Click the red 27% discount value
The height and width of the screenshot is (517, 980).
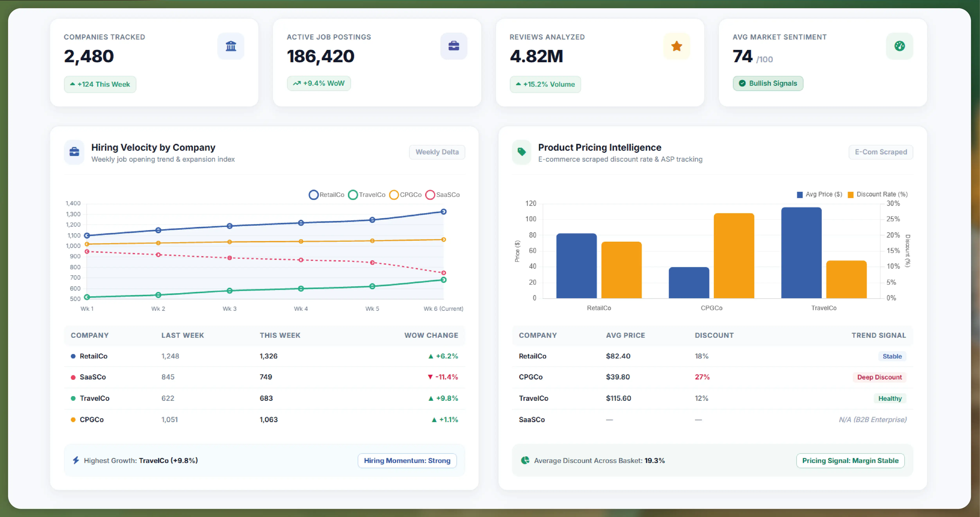point(702,377)
